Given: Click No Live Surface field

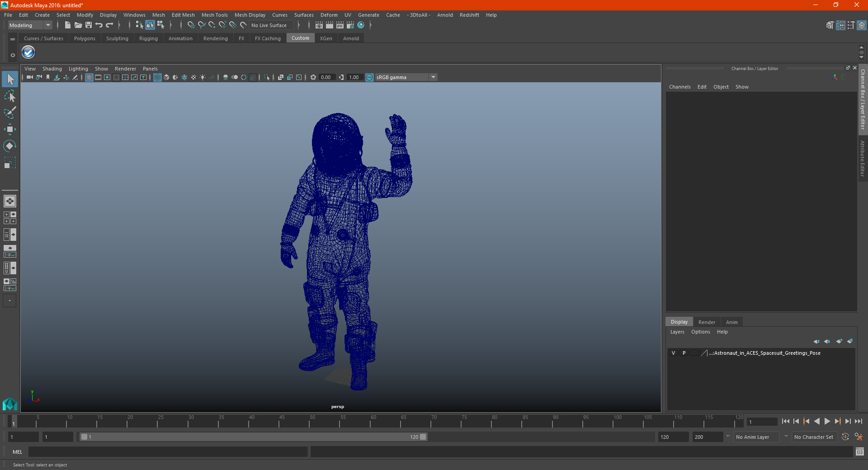Looking at the screenshot, I should click(271, 25).
